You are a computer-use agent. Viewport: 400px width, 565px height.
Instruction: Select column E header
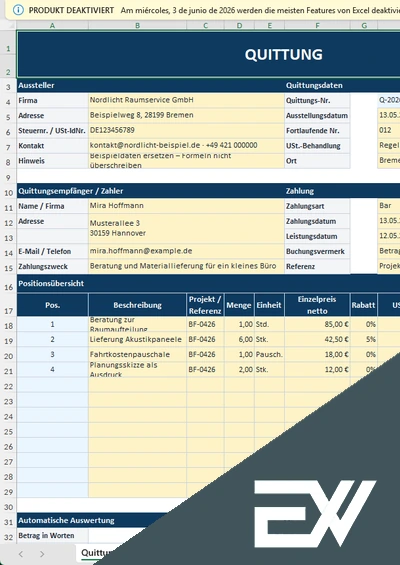[270, 25]
